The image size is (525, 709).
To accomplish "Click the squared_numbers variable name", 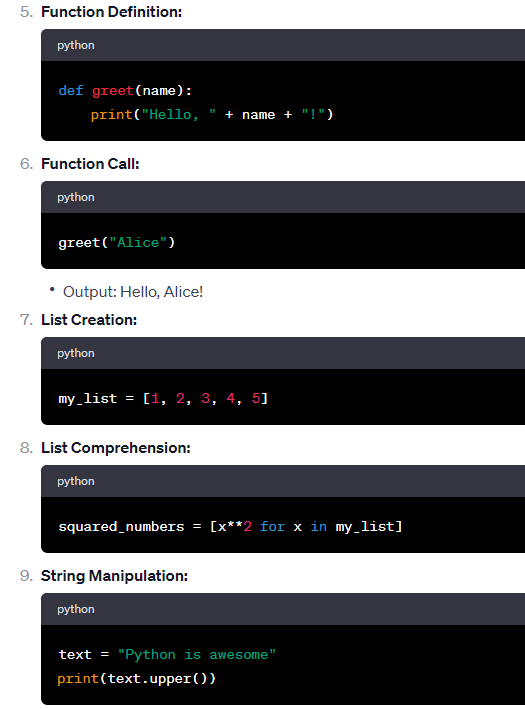I will [x=121, y=526].
